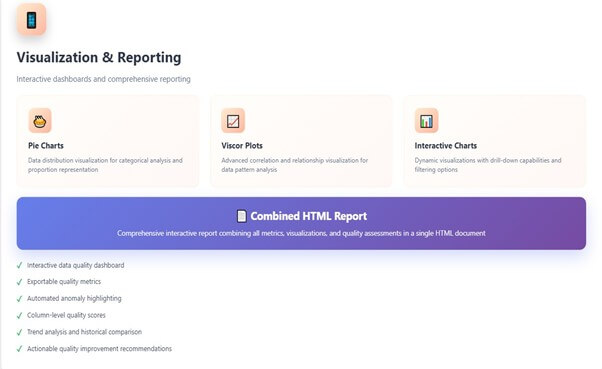Screen dimensions: 602x369
Task: Click the Actionable quality improvement recommendations item
Action: (x=99, y=349)
